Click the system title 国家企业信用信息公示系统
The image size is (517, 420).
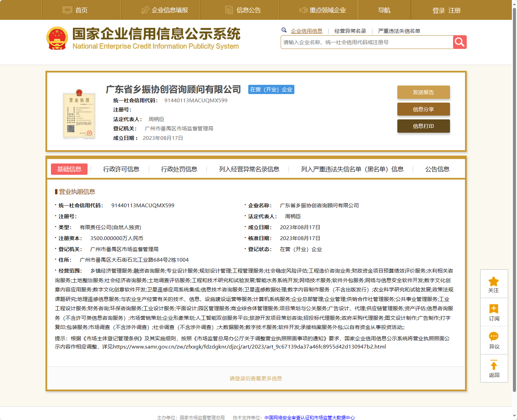pyautogui.click(x=156, y=34)
